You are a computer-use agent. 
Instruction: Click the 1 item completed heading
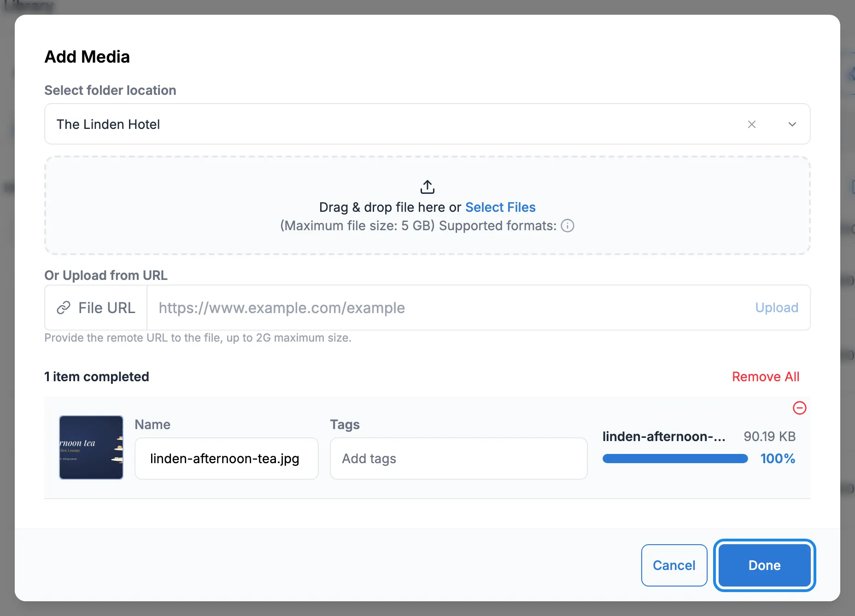click(97, 377)
